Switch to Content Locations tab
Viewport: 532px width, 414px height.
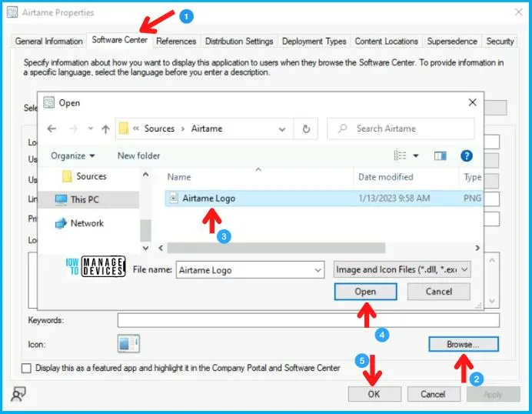387,41
